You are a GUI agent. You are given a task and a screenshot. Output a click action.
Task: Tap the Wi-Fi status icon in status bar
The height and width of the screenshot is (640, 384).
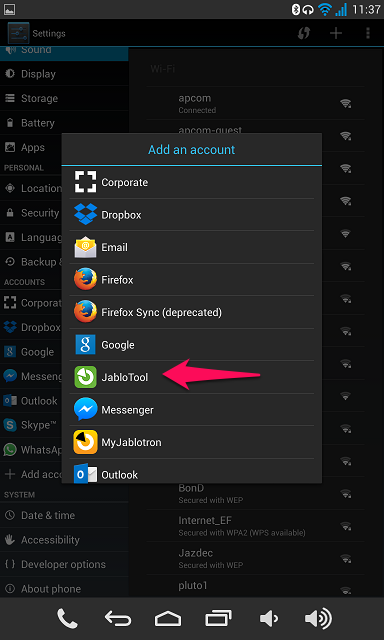point(325,9)
